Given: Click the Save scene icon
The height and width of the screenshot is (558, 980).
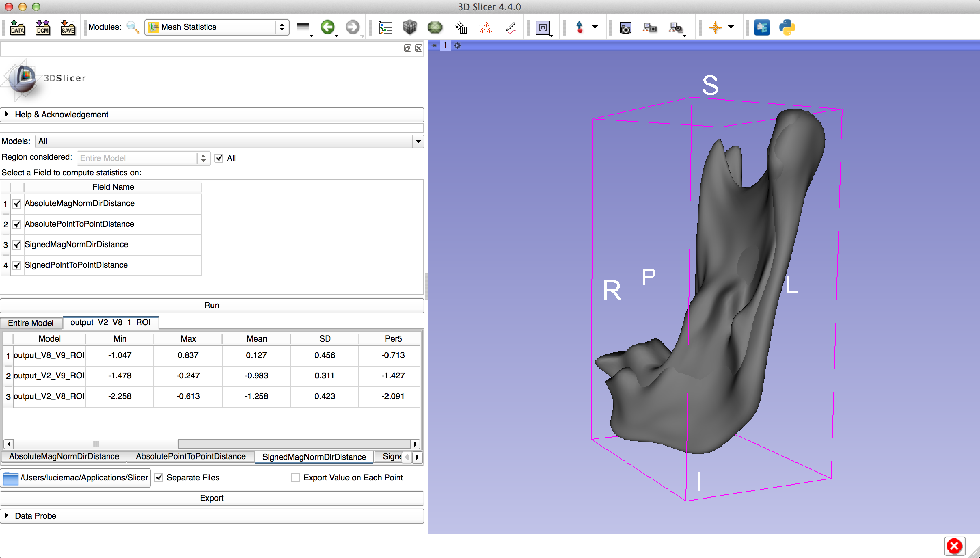Looking at the screenshot, I should [68, 27].
